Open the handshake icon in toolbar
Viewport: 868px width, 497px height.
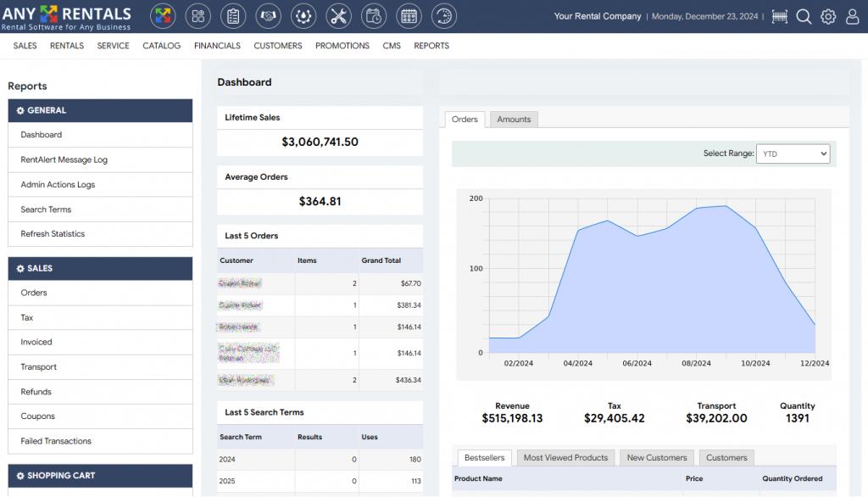[x=269, y=16]
